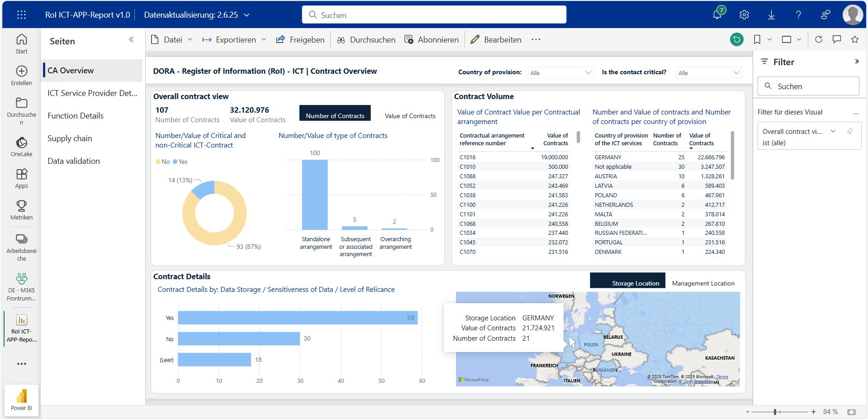The height and width of the screenshot is (419, 868).
Task: Open the notifications bell icon
Action: tap(717, 14)
